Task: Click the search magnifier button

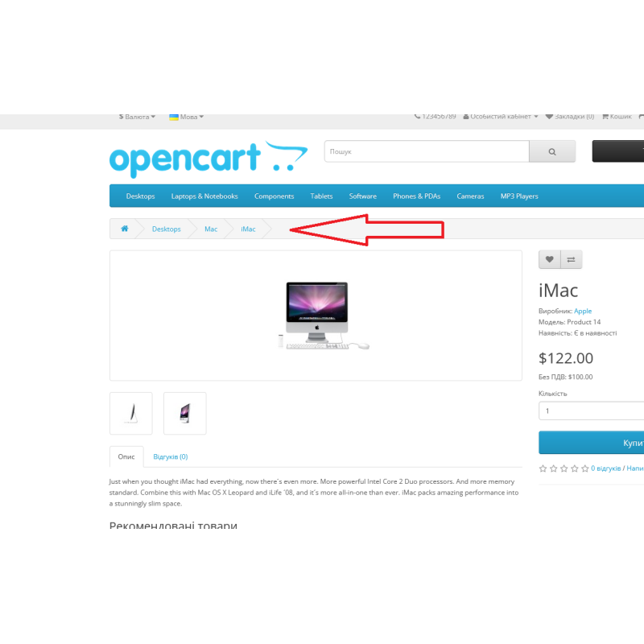Action: point(552,151)
